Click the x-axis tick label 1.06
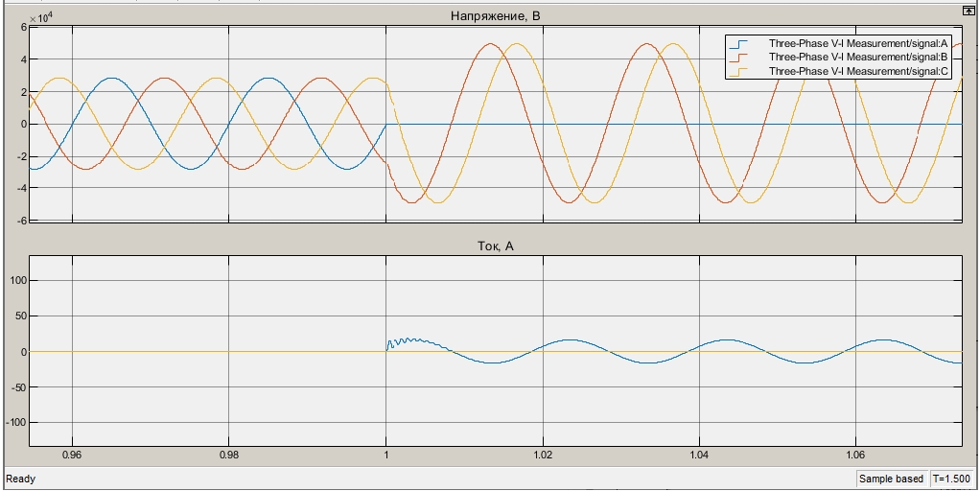The height and width of the screenshot is (491, 980). [855, 456]
